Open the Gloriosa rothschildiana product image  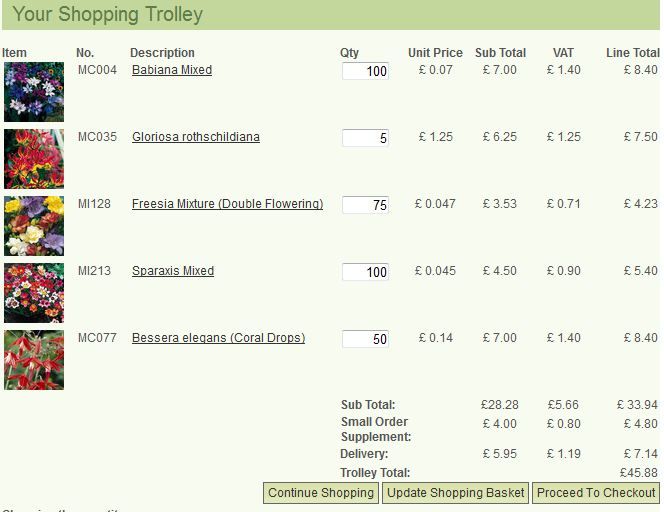(34, 159)
